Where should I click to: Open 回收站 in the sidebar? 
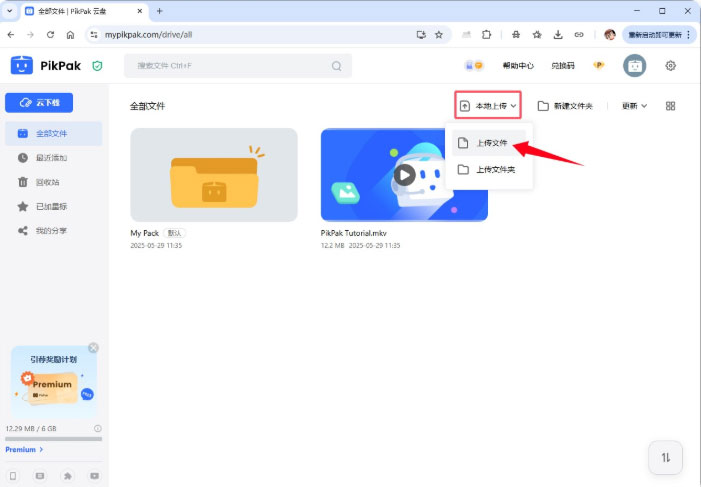[x=54, y=182]
